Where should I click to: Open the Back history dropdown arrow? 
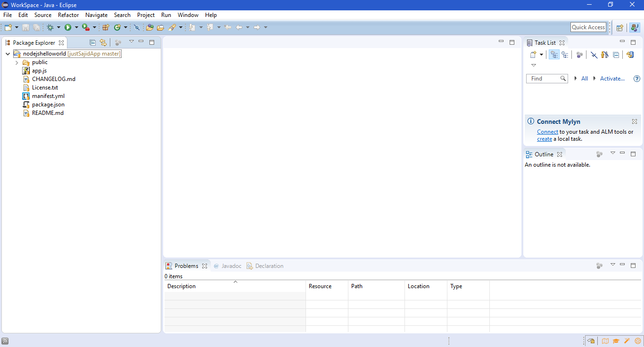pos(248,27)
